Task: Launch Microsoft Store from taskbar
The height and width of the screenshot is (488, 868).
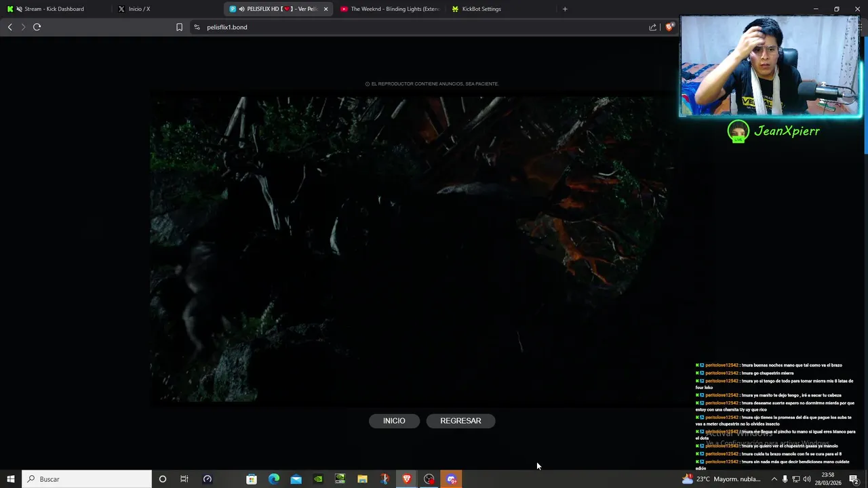Action: coord(252,479)
